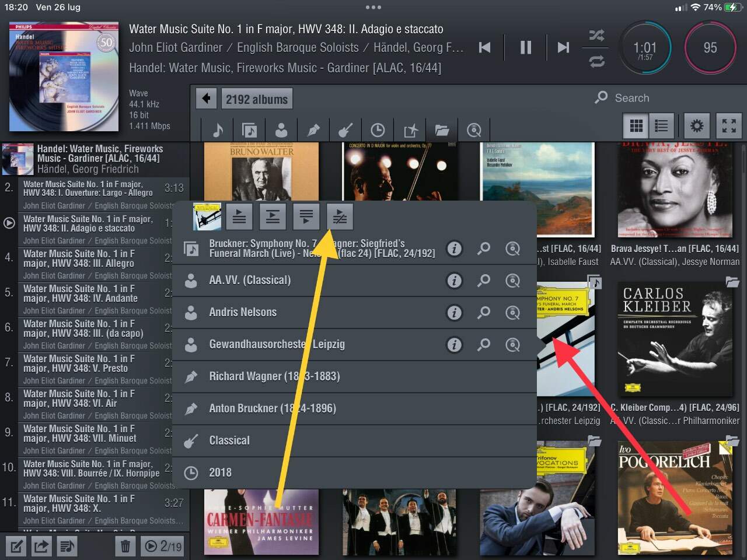Show info for Andris Nelsons
Image resolution: width=747 pixels, height=560 pixels.
(454, 313)
